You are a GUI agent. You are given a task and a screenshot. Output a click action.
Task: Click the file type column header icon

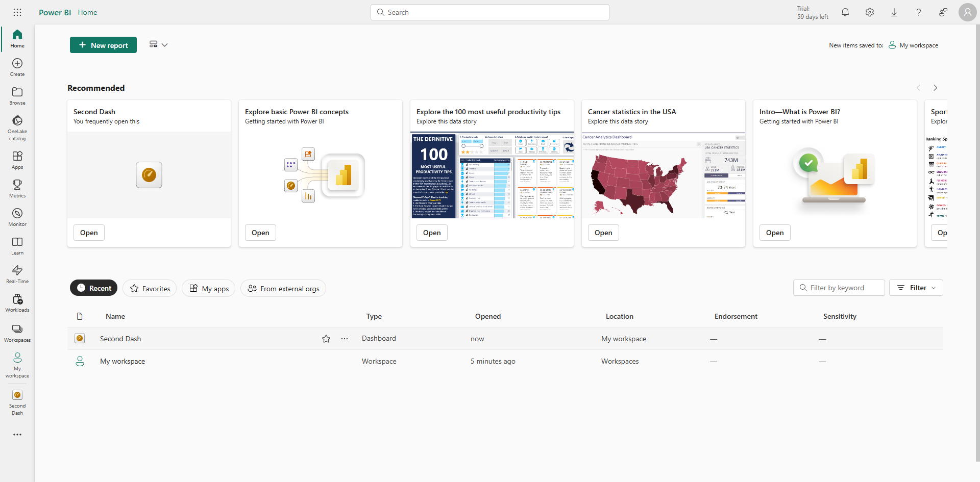point(80,316)
